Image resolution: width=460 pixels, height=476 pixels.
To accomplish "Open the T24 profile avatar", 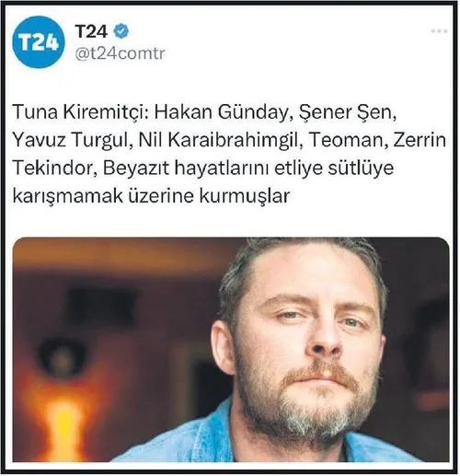I will [x=39, y=42].
